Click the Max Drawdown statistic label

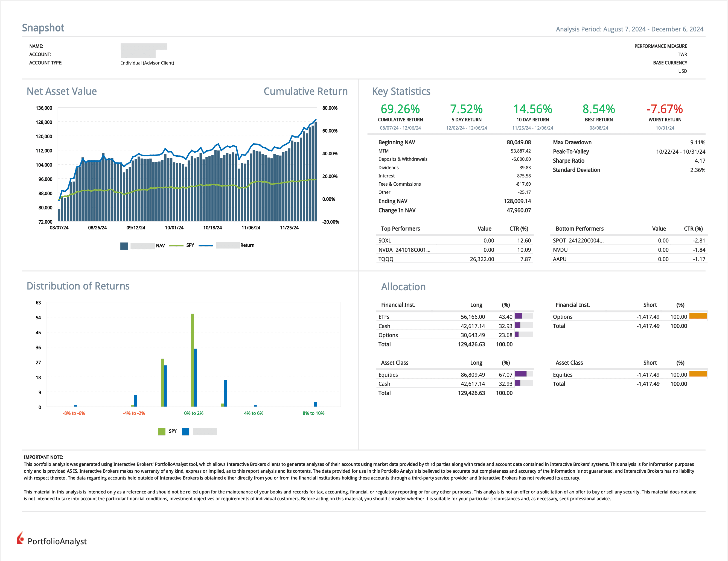pos(572,142)
